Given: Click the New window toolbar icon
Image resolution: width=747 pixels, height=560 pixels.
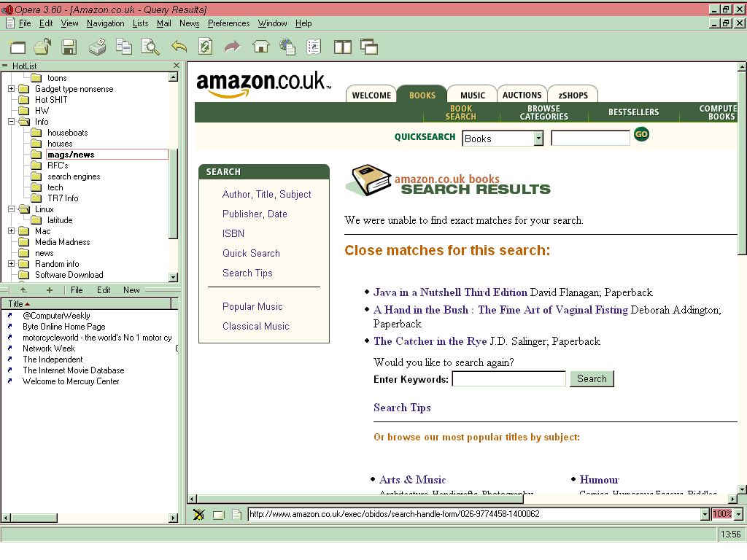Looking at the screenshot, I should point(18,47).
